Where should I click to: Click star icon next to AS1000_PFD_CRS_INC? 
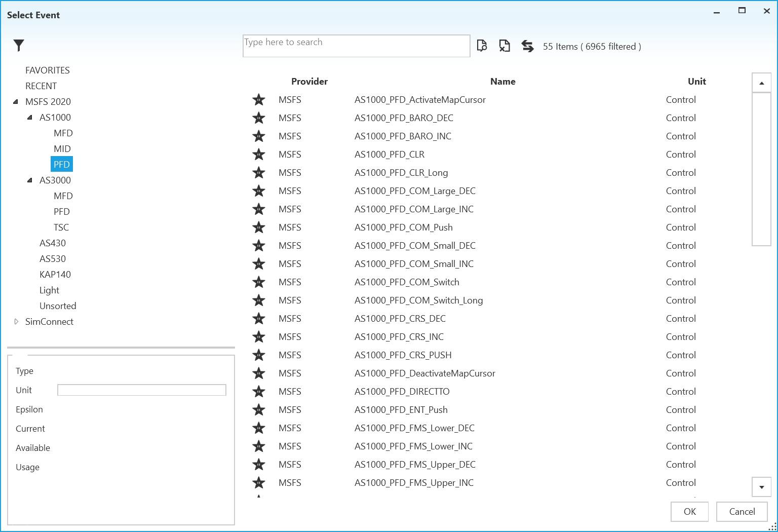click(x=259, y=337)
